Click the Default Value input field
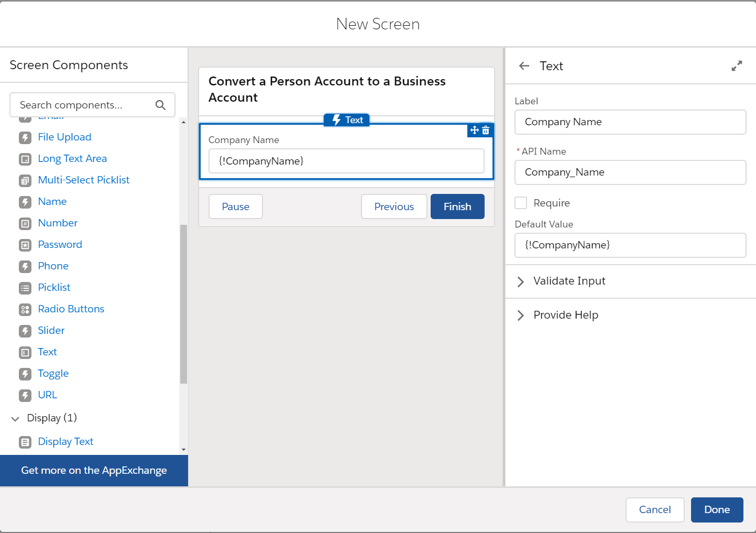 [630, 245]
